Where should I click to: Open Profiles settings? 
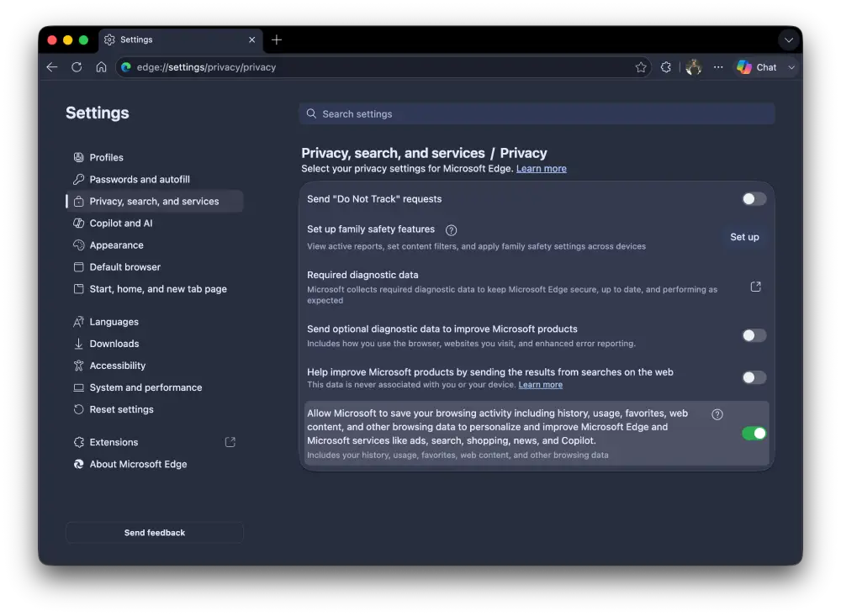pyautogui.click(x=155, y=157)
